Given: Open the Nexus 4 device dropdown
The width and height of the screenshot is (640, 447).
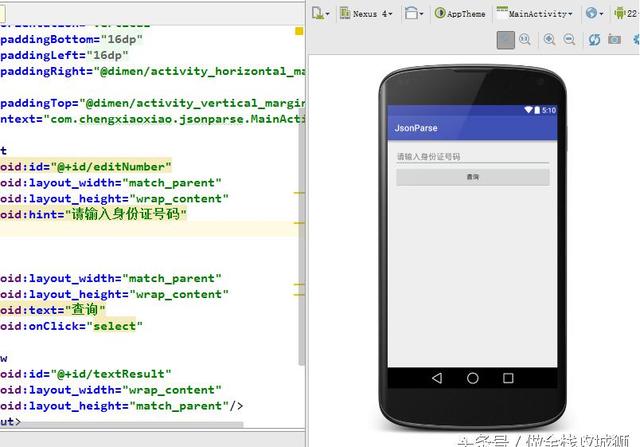Looking at the screenshot, I should tap(365, 13).
